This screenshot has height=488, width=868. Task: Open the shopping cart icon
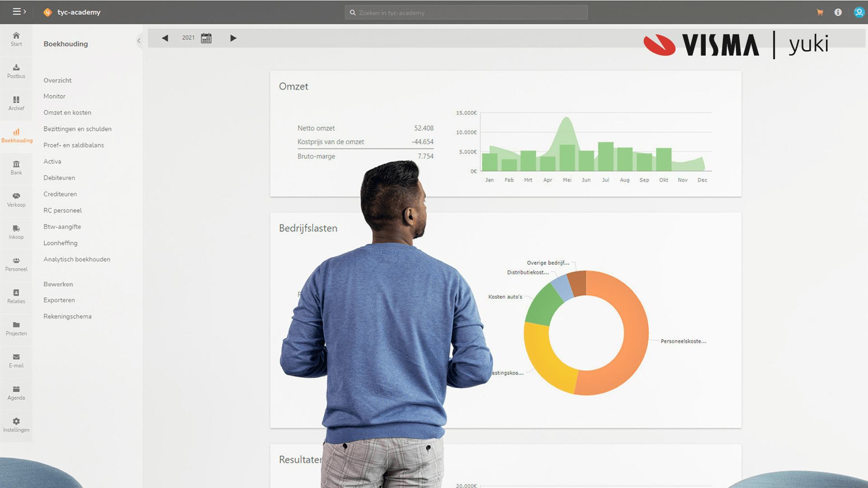click(x=820, y=13)
